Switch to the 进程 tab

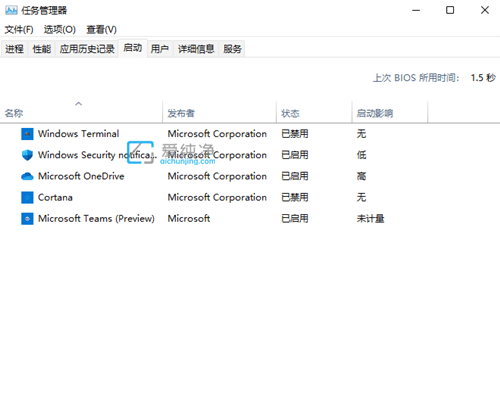pos(14,49)
